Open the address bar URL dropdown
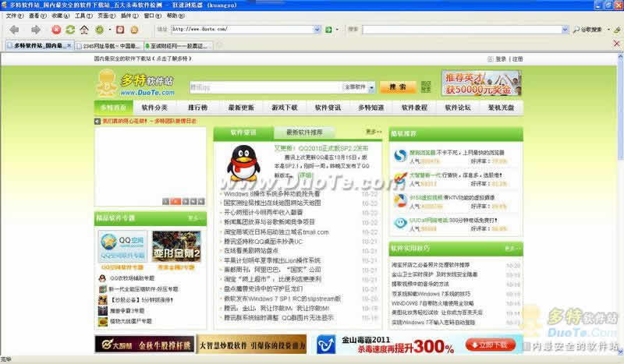The image size is (624, 364). [x=314, y=30]
